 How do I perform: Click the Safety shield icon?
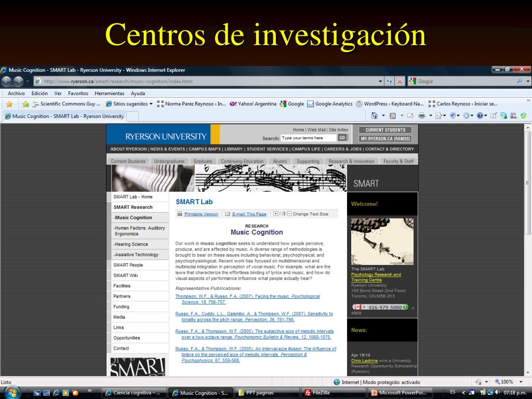(x=453, y=116)
